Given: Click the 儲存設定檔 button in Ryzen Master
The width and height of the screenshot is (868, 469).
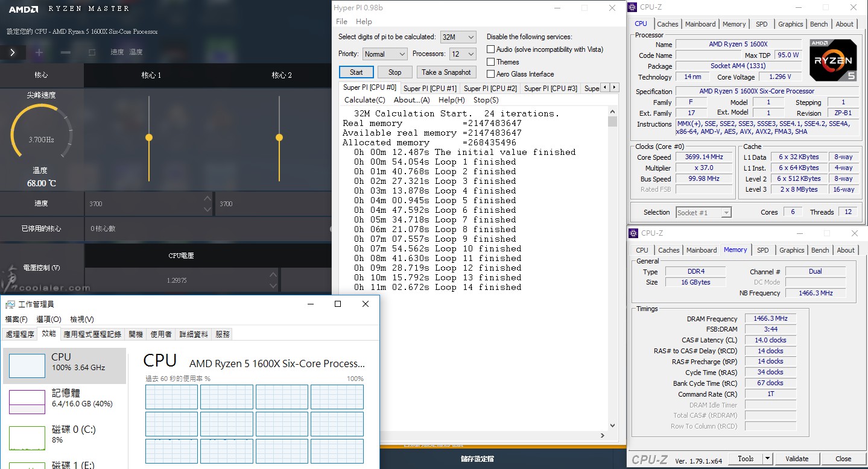Looking at the screenshot, I should pyautogui.click(x=477, y=459).
